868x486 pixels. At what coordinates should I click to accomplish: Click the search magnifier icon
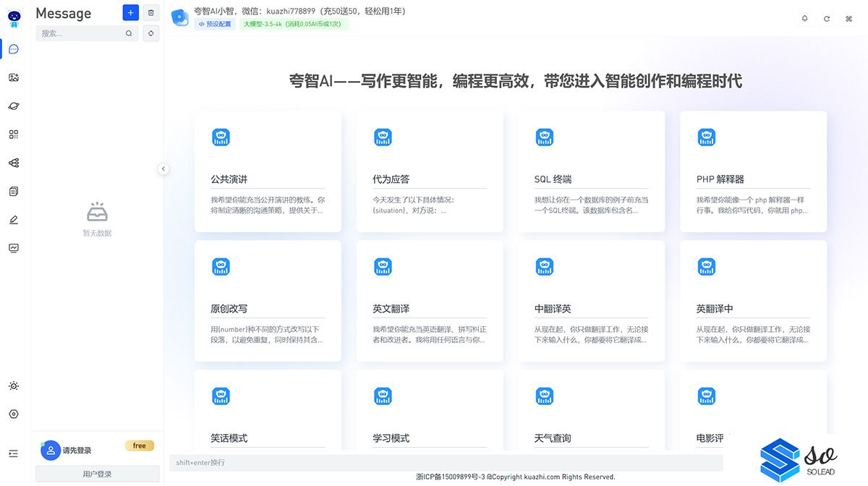tap(129, 33)
